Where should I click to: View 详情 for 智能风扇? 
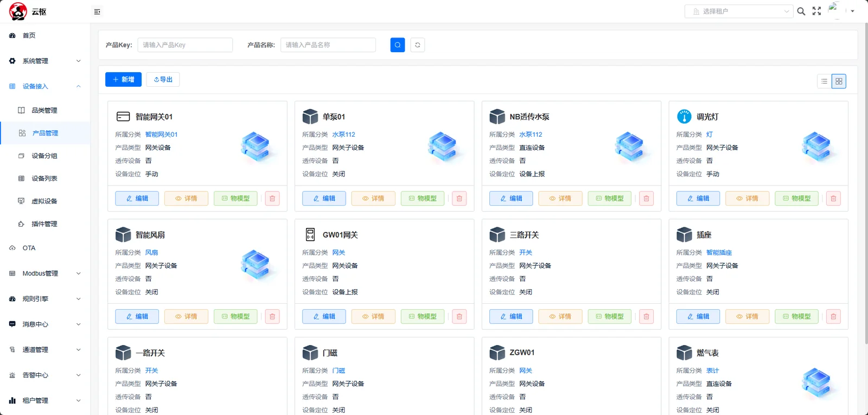(186, 317)
